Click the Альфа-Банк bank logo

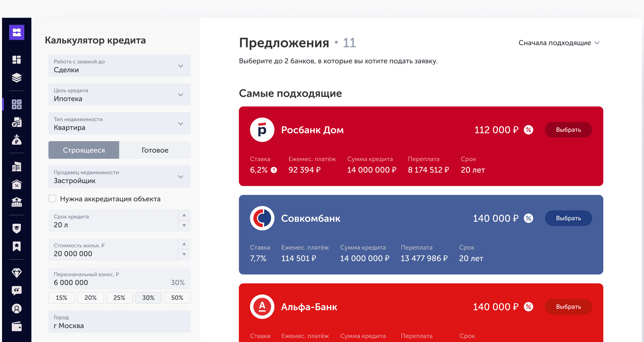click(262, 307)
